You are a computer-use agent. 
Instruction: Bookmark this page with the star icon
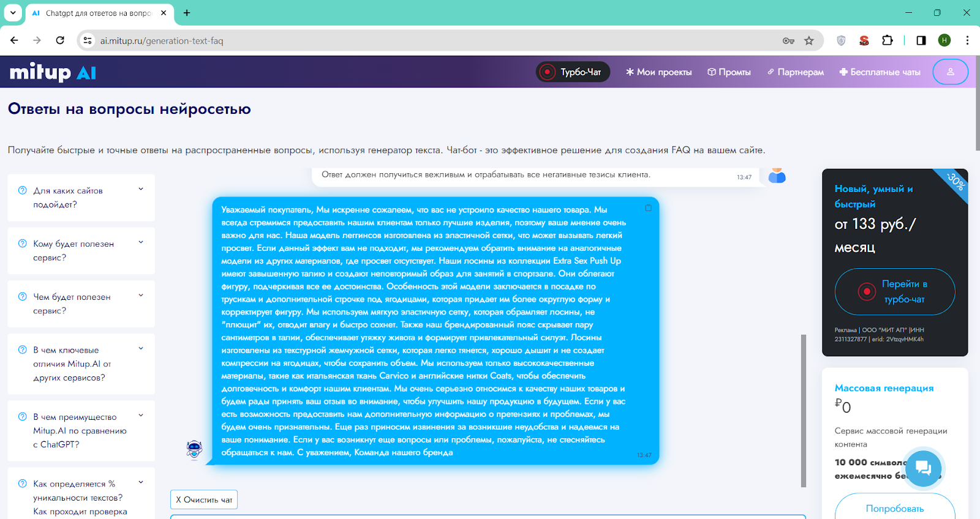(x=809, y=40)
